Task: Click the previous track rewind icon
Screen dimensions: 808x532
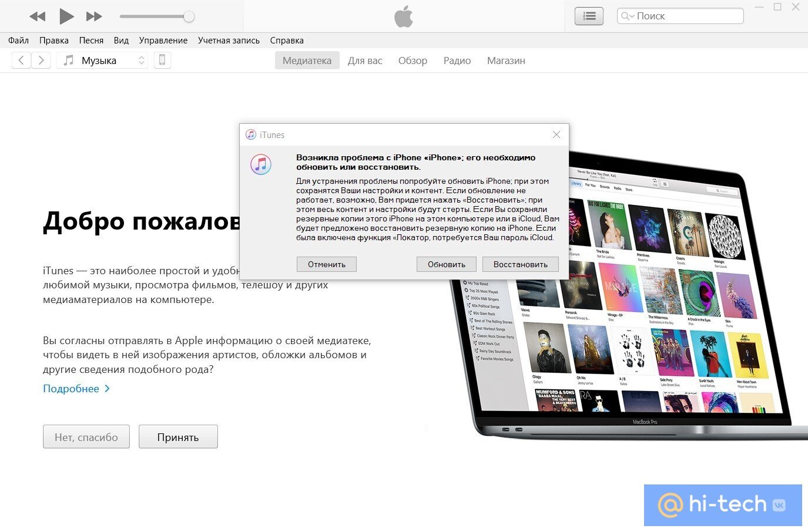Action: (38, 16)
